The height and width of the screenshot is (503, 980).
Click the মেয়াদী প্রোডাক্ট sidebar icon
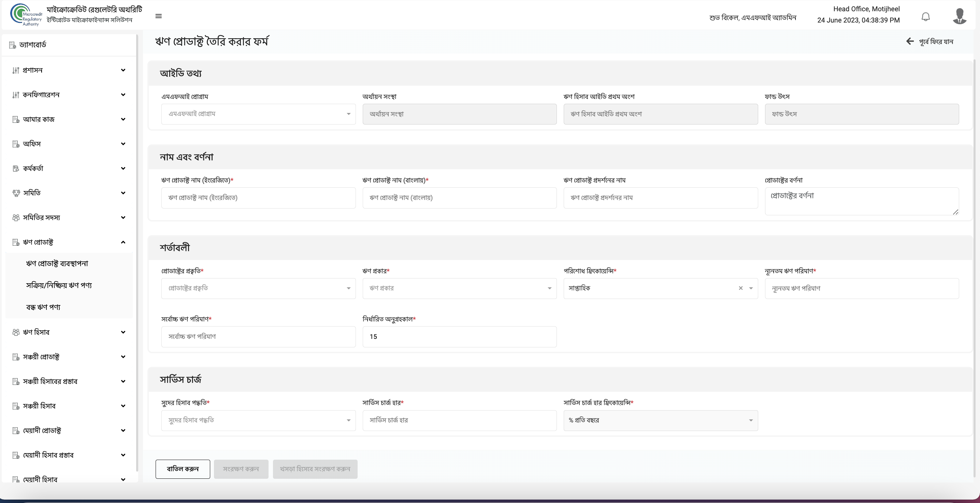(x=16, y=431)
